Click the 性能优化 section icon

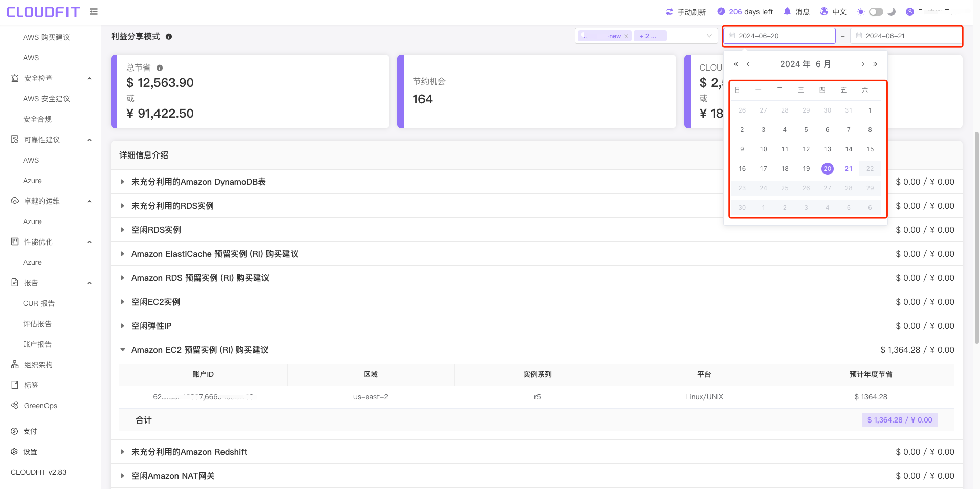coord(15,241)
